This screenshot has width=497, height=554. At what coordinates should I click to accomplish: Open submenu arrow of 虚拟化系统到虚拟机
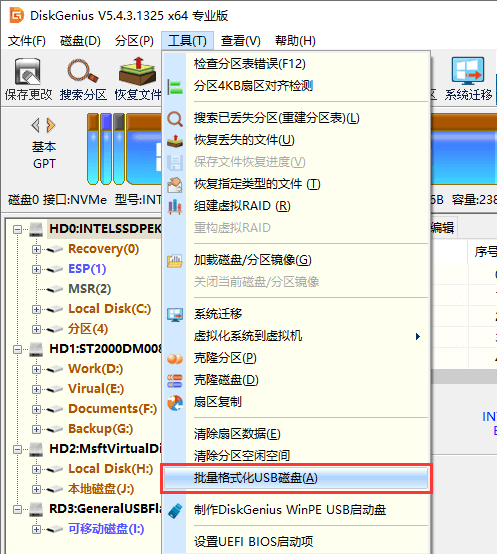(x=418, y=336)
